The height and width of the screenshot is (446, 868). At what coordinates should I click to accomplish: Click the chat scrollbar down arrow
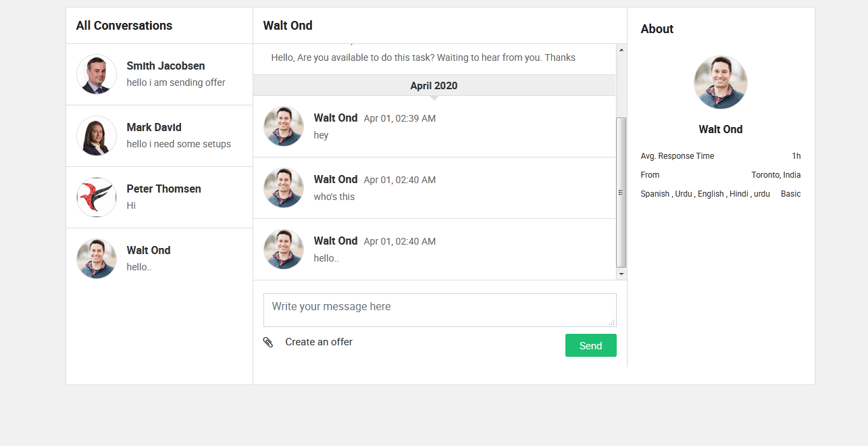click(x=621, y=274)
